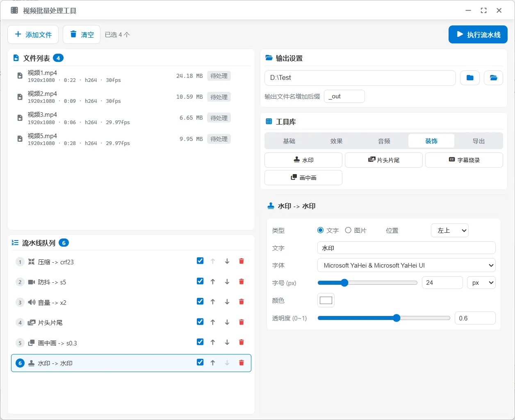
Task: Add 画中画 tool from library
Action: point(303,178)
